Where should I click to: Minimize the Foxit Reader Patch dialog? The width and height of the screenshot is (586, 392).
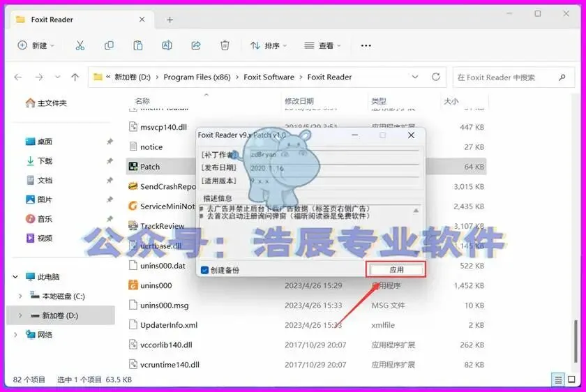[354, 135]
